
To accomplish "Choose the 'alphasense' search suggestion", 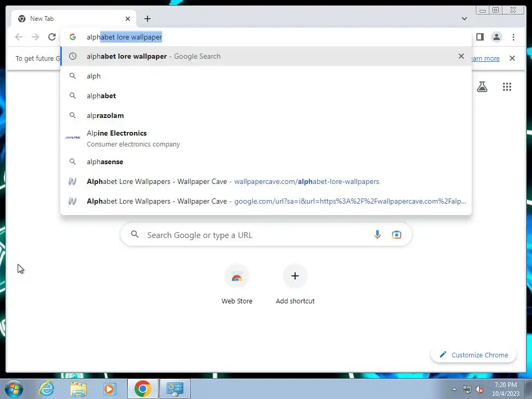I will tap(266, 162).
